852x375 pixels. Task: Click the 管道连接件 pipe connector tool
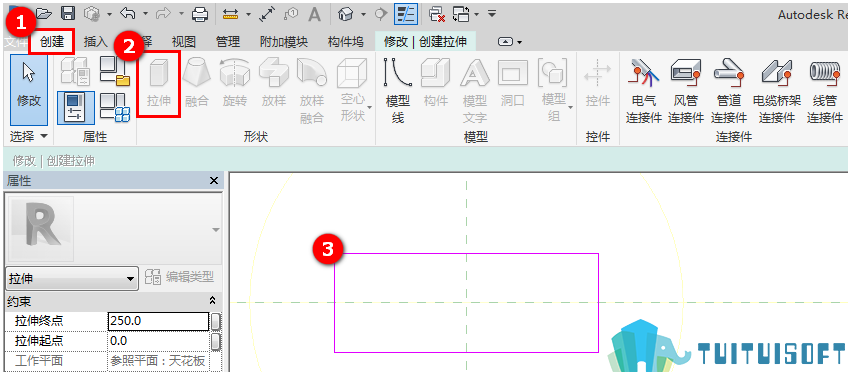(x=729, y=90)
